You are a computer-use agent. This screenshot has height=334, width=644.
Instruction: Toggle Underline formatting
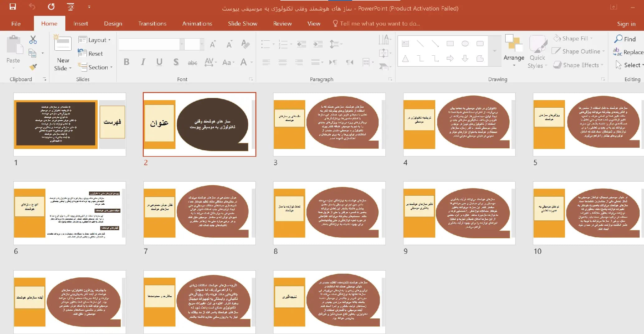[159, 62]
